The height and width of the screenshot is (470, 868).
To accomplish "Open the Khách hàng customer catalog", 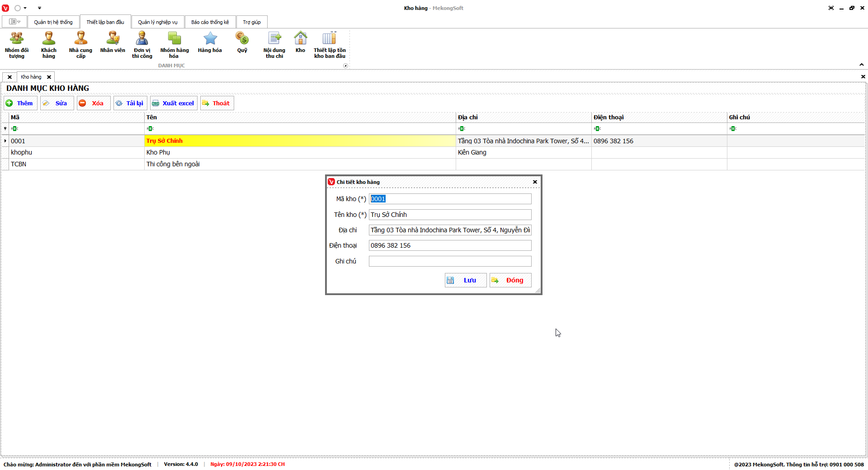I will 48,45.
